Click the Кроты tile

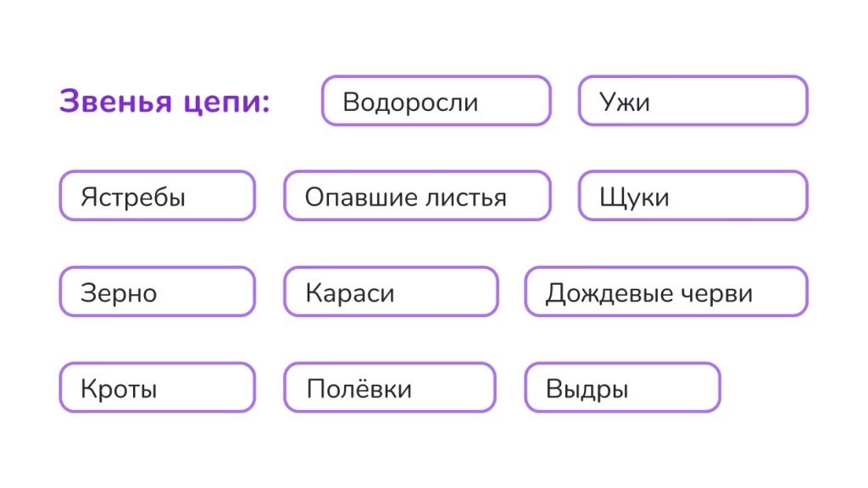tap(157, 388)
